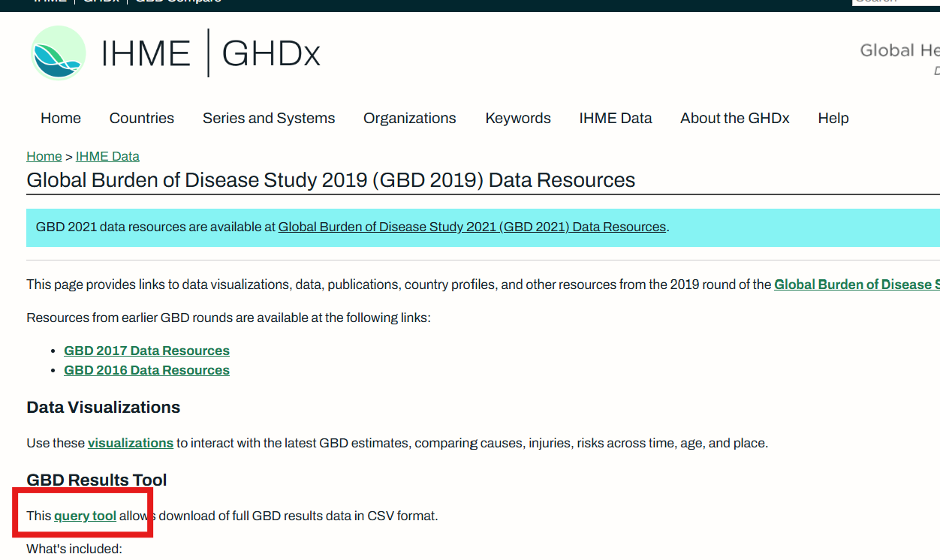Select IHME Data in the navigation bar

pyautogui.click(x=616, y=118)
